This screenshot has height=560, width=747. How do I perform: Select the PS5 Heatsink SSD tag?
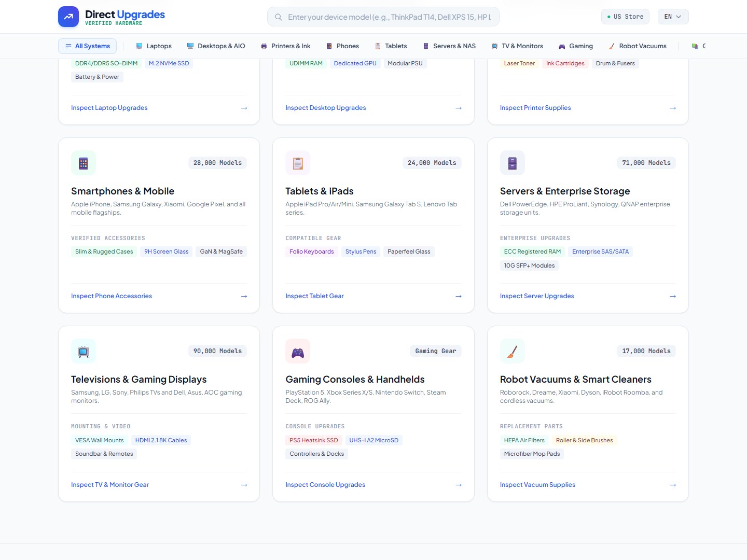pos(314,440)
